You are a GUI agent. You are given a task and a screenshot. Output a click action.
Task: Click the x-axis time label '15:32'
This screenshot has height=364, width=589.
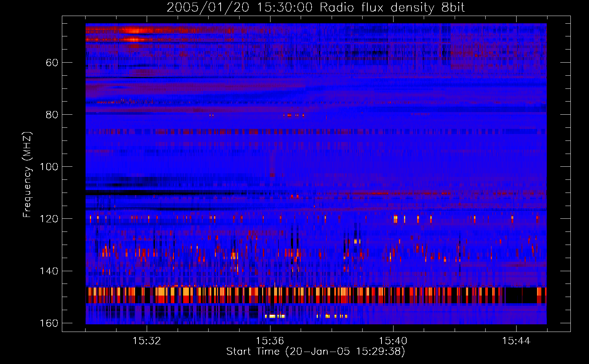(147, 341)
